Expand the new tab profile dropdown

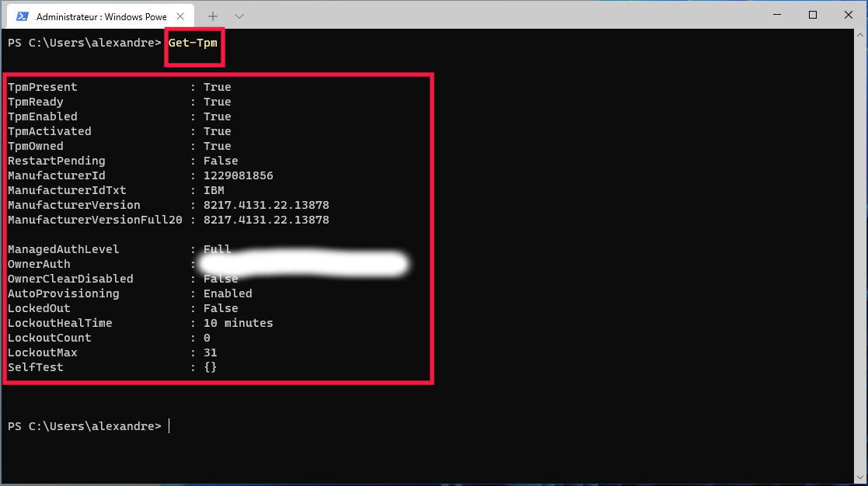coord(239,16)
